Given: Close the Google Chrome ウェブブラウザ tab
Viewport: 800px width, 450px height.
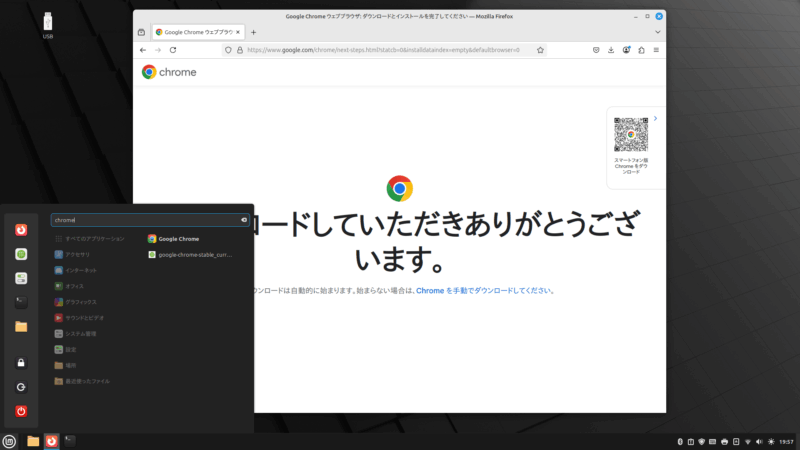Looking at the screenshot, I should pos(238,32).
